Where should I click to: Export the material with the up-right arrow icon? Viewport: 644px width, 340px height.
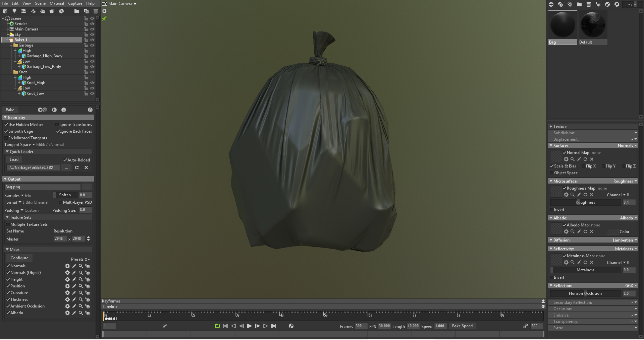coord(617,4)
